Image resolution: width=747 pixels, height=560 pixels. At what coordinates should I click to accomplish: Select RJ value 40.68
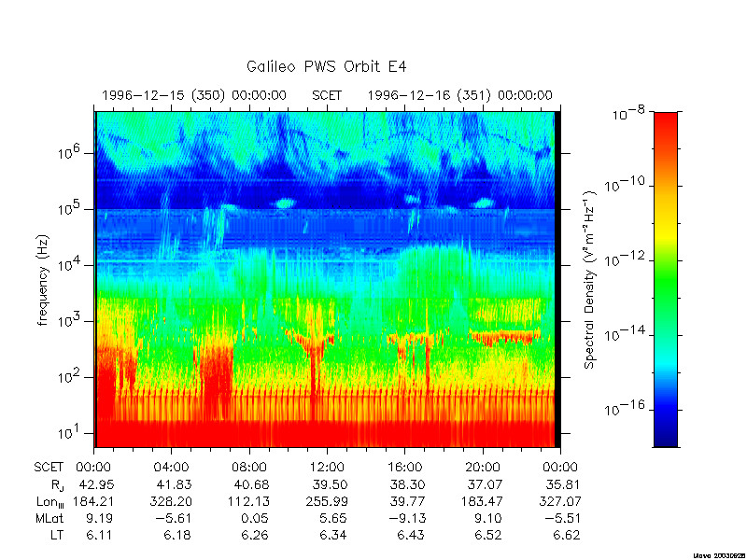(251, 484)
